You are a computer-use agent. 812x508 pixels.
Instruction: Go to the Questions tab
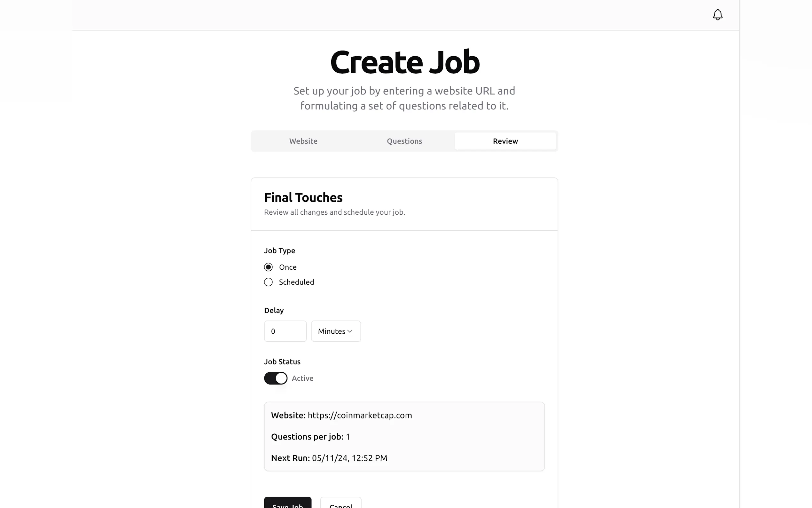coord(404,141)
